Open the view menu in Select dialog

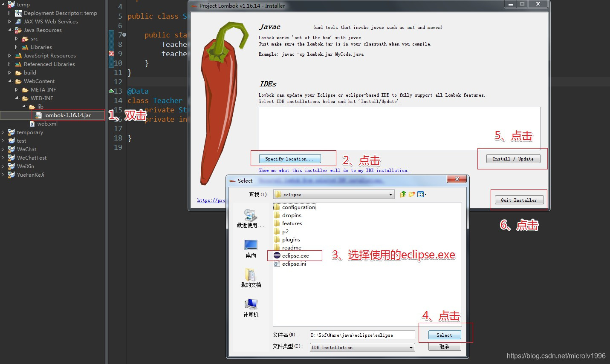pyautogui.click(x=422, y=195)
